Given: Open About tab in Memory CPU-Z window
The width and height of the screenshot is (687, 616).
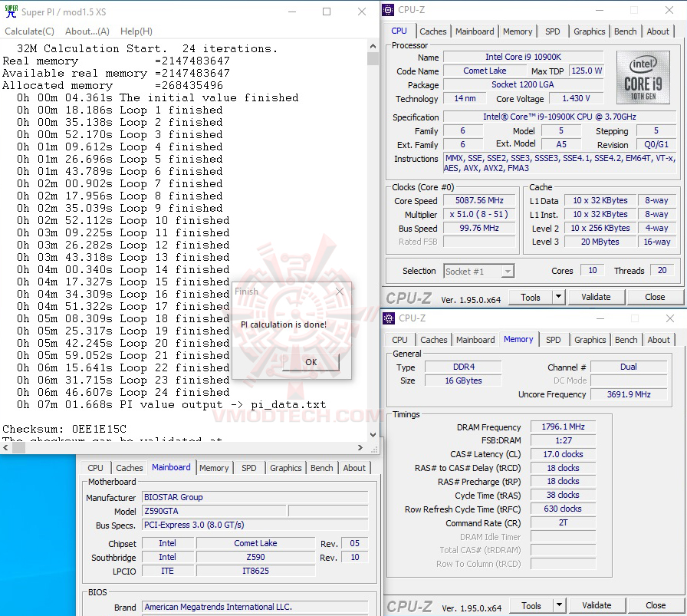Looking at the screenshot, I should pyautogui.click(x=659, y=340).
